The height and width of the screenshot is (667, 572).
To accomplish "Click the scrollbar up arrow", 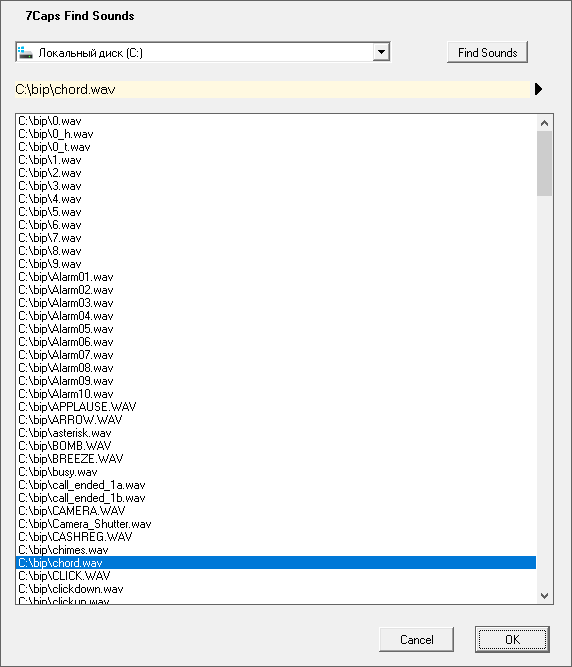I will (x=544, y=123).
